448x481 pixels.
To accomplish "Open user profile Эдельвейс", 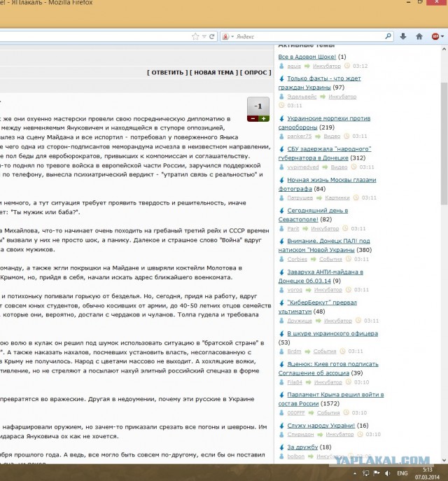I will pyautogui.click(x=302, y=97).
